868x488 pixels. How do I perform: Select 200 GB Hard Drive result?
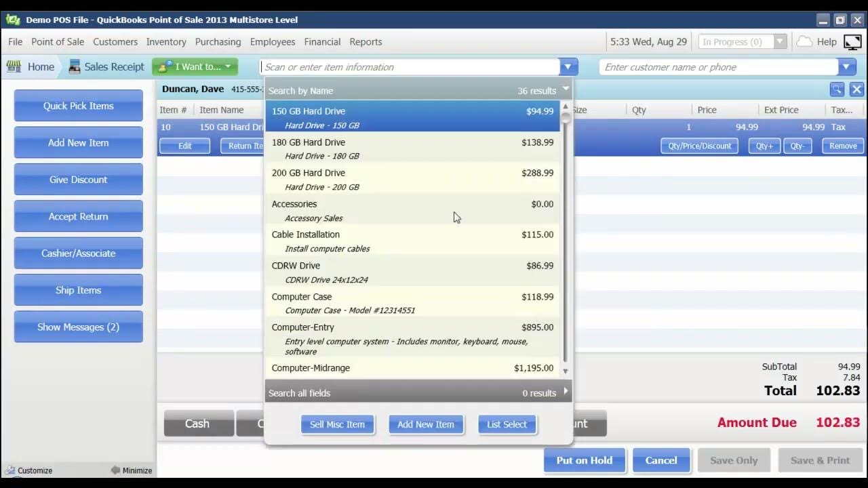pyautogui.click(x=412, y=179)
